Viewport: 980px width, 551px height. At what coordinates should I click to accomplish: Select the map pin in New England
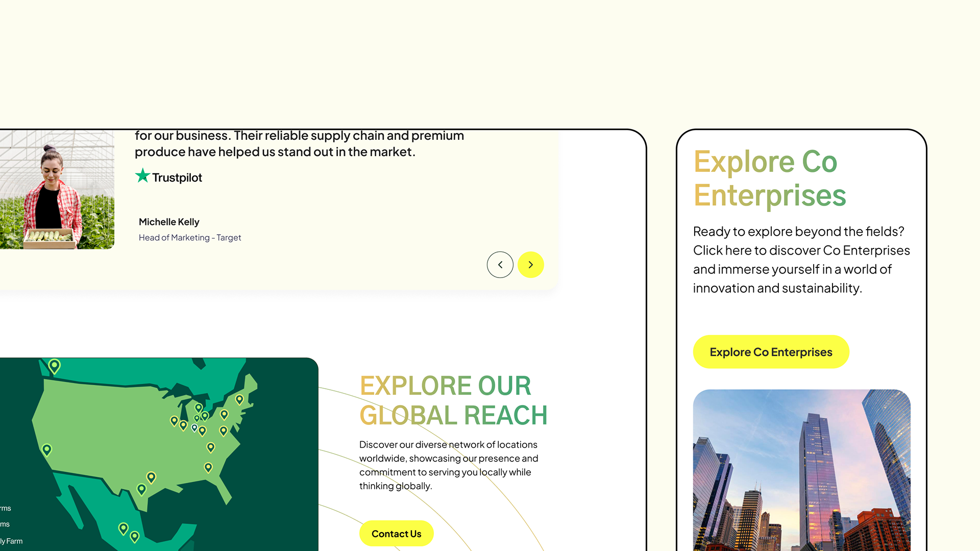pos(239,399)
